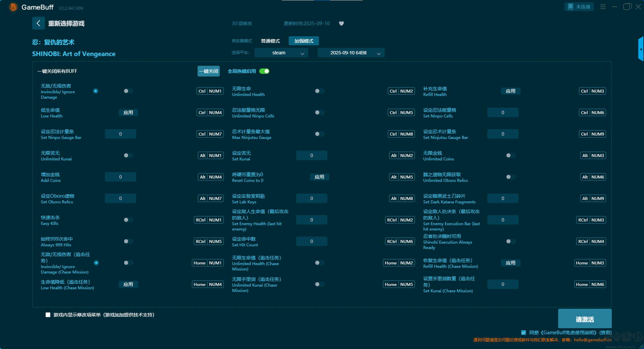The image size is (644, 349).
Task: Turn on Unlimited Health toggle
Action: 319,91
